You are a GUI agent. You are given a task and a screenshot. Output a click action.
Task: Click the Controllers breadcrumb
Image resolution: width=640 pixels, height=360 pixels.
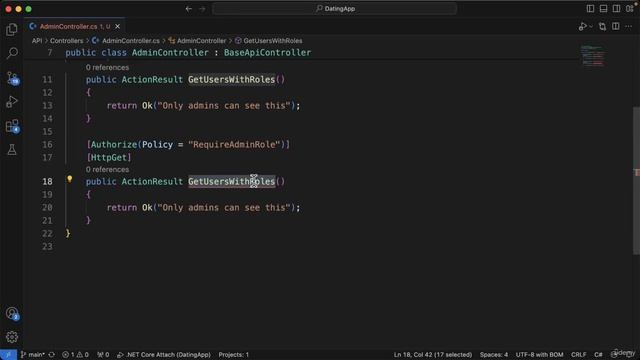point(67,41)
